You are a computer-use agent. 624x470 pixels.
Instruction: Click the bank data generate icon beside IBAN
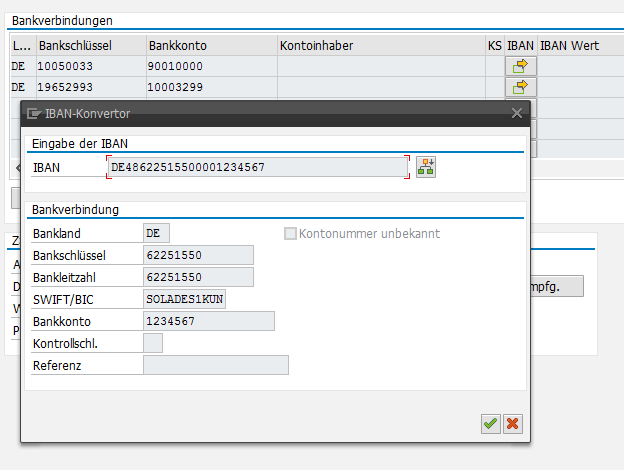pos(427,167)
